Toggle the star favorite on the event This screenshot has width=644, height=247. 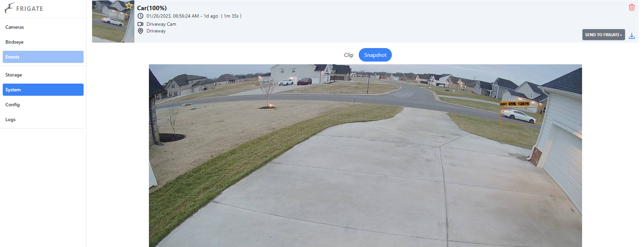[129, 5]
